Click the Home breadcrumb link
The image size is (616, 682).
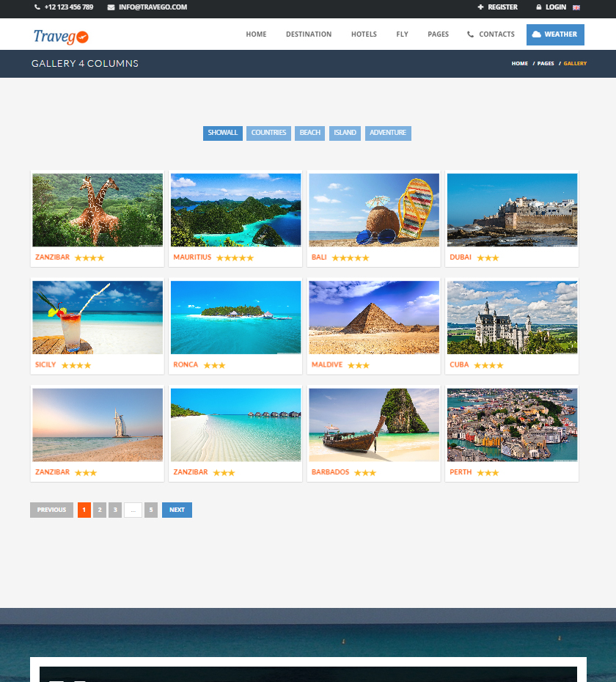(519, 64)
